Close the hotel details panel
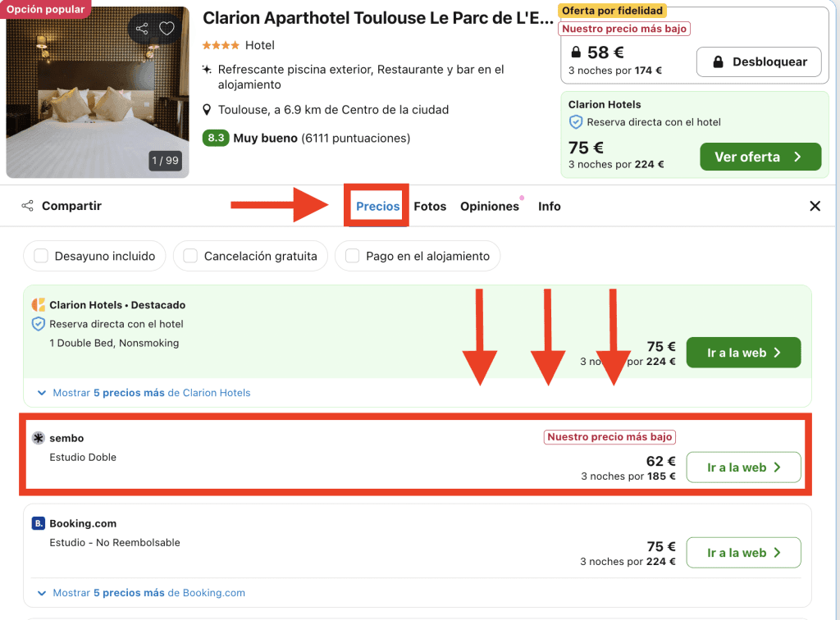 click(815, 206)
